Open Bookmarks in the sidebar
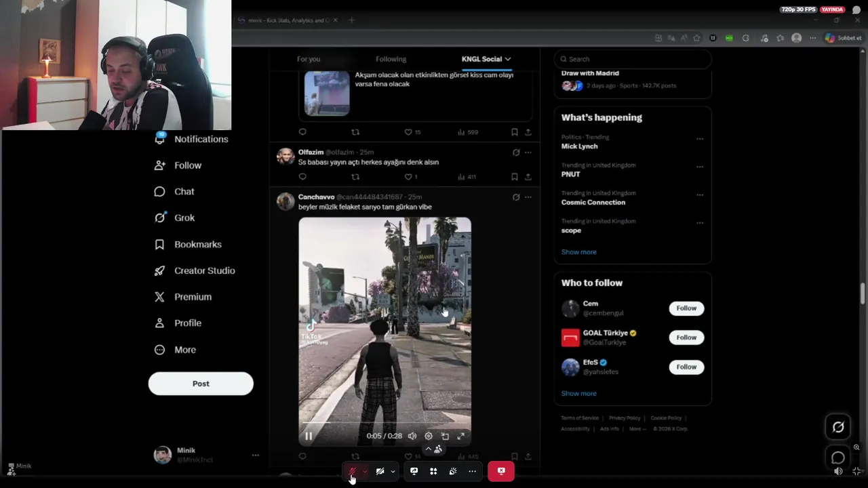868x488 pixels. (x=188, y=244)
